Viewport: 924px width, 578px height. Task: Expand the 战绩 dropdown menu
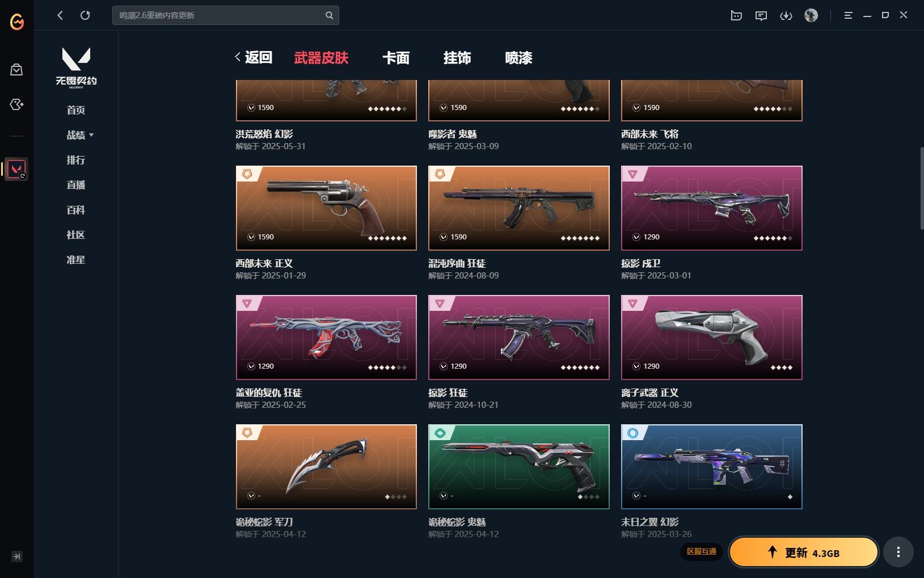coord(80,135)
